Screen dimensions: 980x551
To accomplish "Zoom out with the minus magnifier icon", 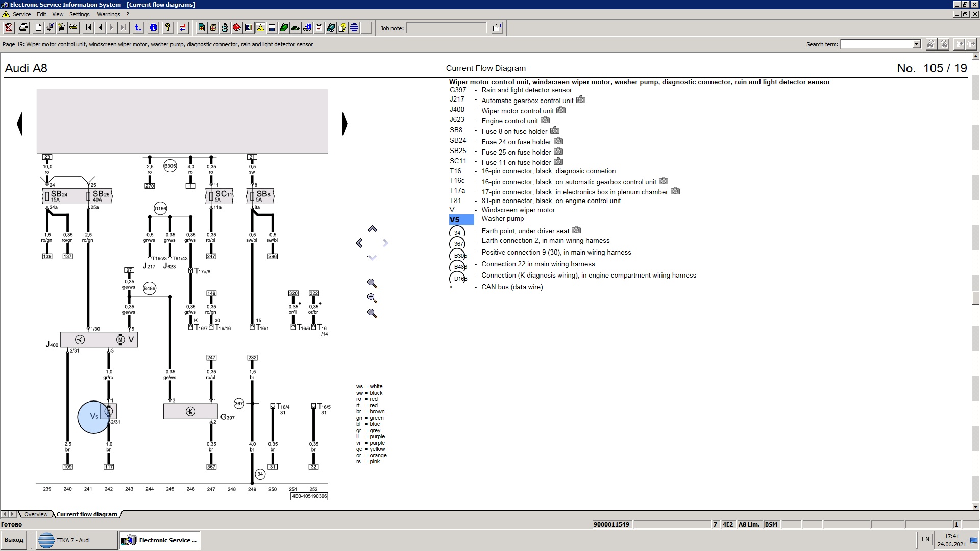I will pyautogui.click(x=372, y=314).
